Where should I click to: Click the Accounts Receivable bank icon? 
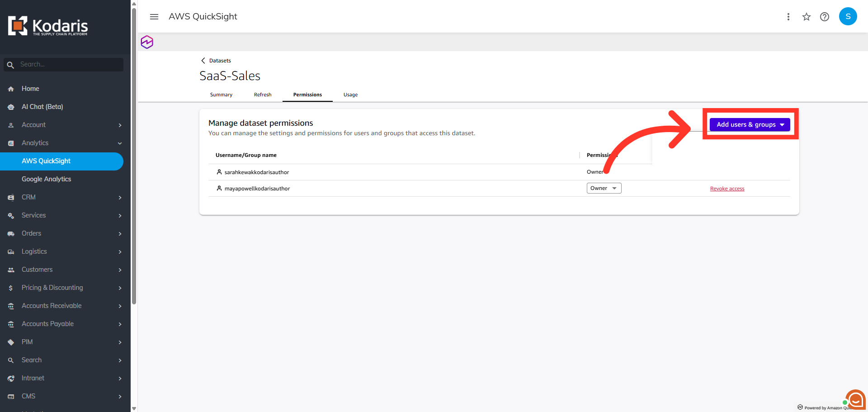11,306
